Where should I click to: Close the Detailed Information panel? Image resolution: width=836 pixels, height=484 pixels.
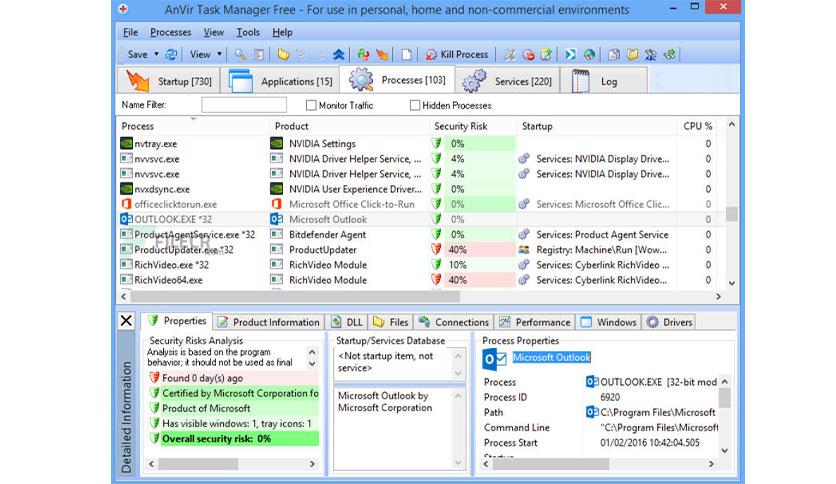pos(126,320)
